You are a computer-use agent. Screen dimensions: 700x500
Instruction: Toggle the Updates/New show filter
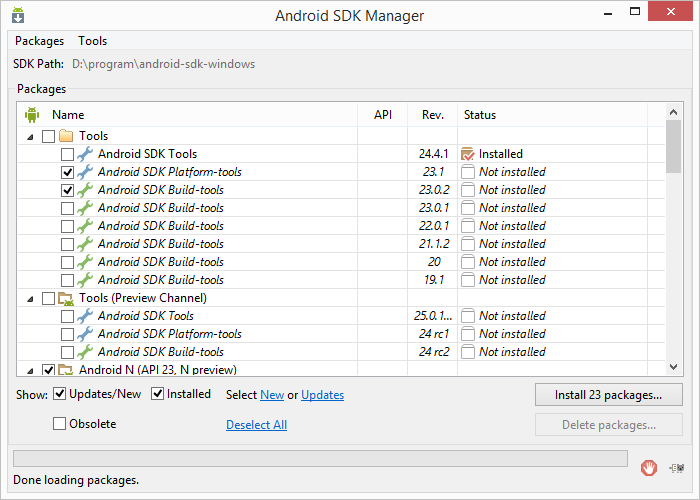59,394
